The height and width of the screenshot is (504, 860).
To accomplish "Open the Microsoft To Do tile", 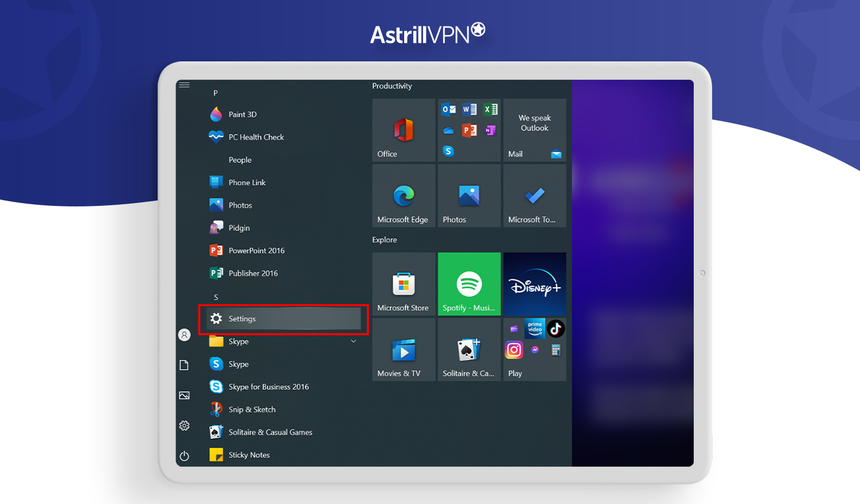I will 534,196.
